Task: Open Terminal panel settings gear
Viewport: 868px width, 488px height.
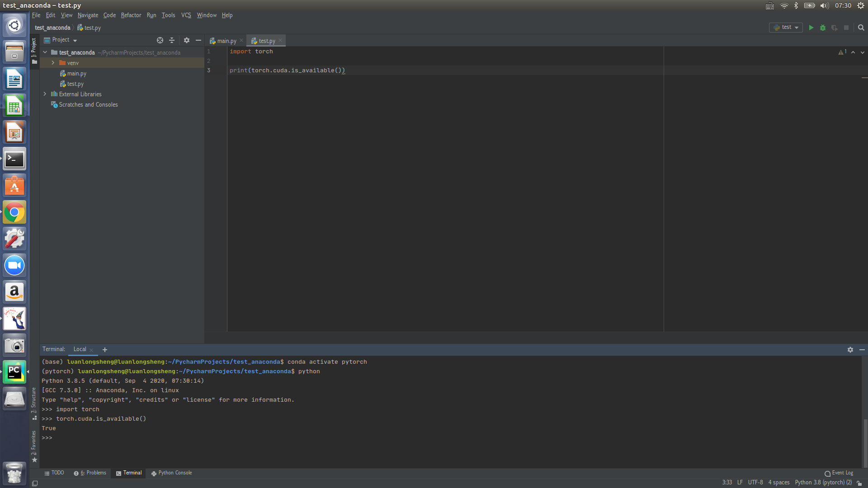Action: 850,350
